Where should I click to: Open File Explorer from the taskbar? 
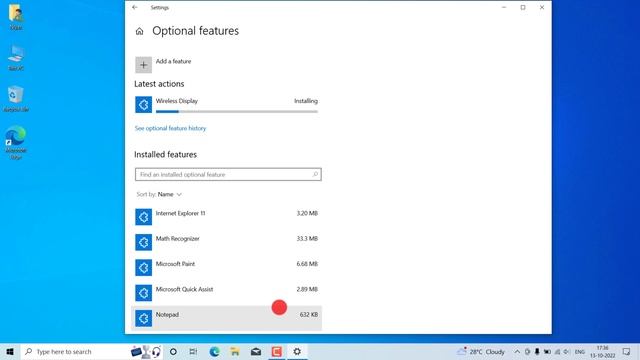point(235,351)
